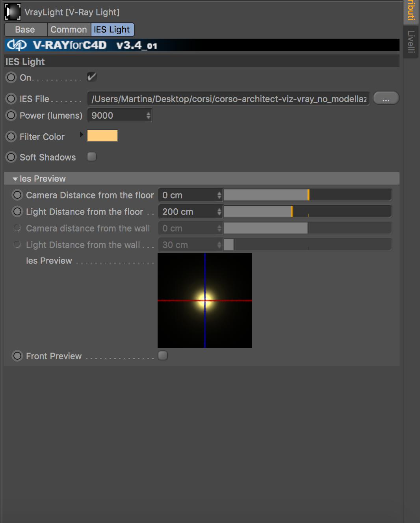420x523 pixels.
Task: Switch to the Base tab
Action: [25, 30]
